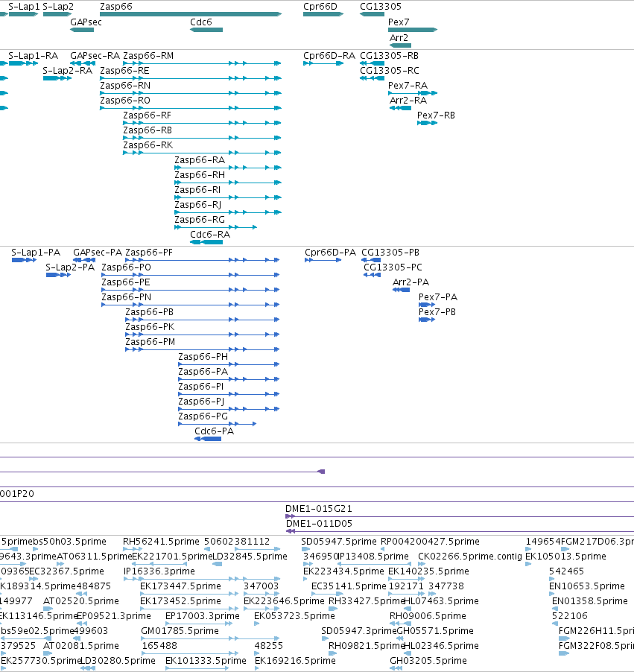
Task: Select the S-Lap1-PA protein label
Action: pos(36,253)
